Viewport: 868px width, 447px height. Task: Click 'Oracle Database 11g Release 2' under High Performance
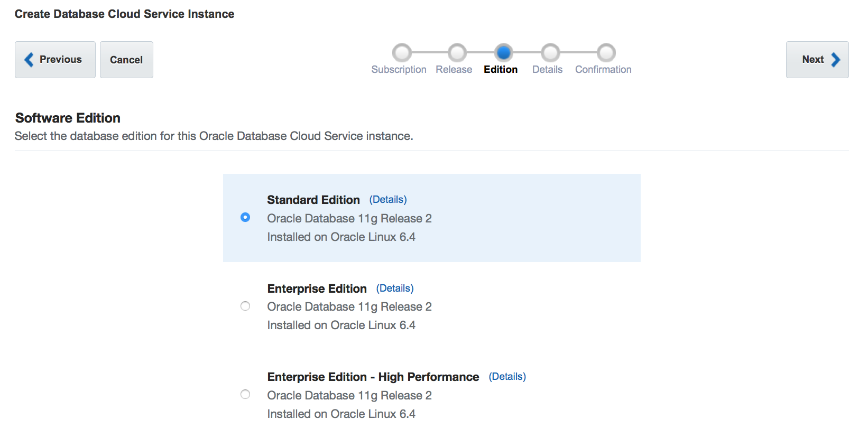click(x=349, y=395)
